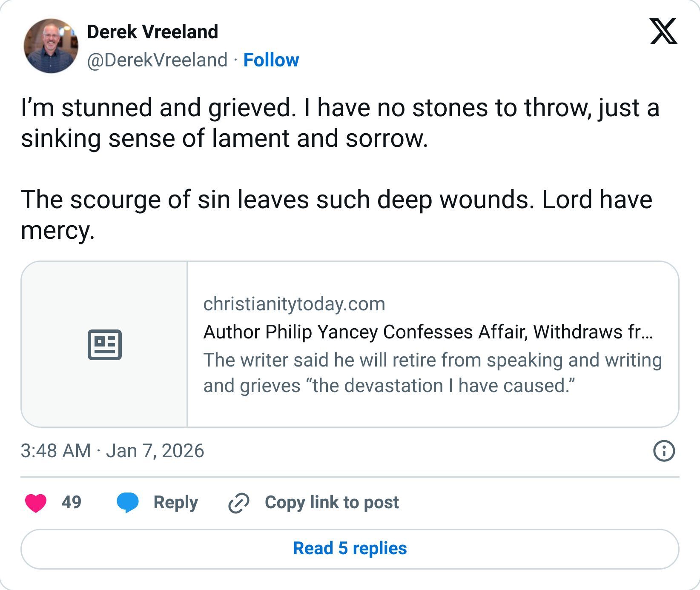Select the blue reply bubble icon
The height and width of the screenshot is (590, 700).
(x=129, y=502)
